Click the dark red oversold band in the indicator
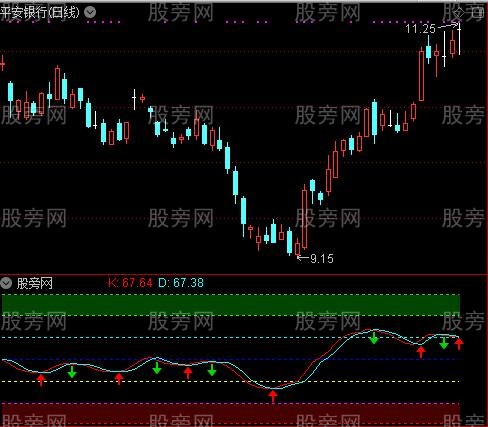The width and height of the screenshot is (488, 427). pyautogui.click(x=231, y=414)
